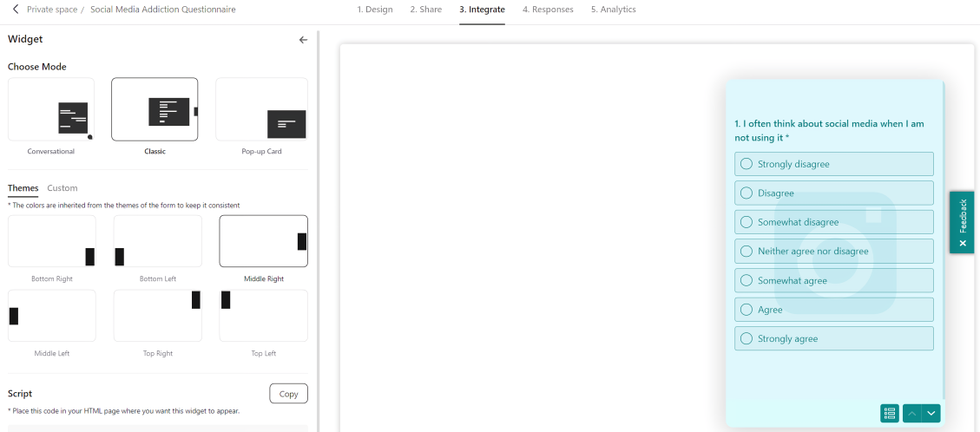Click the note about placing code in HTML
The height and width of the screenshot is (432, 980).
[123, 411]
